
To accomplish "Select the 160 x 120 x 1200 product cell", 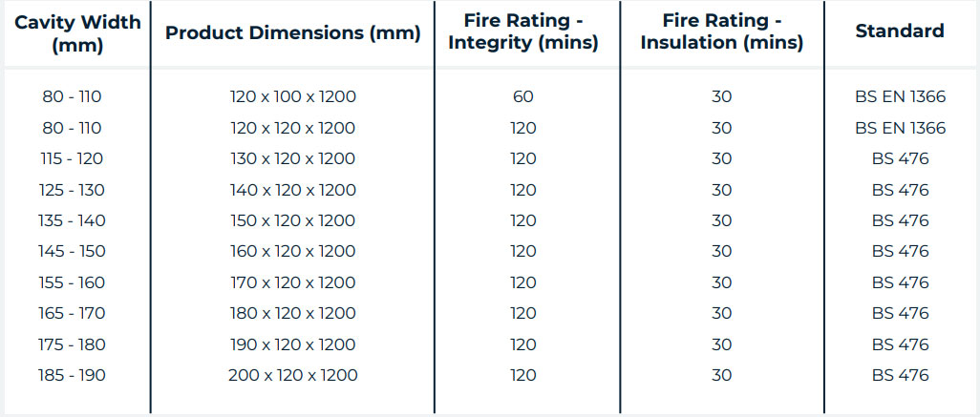I will click(x=292, y=251).
